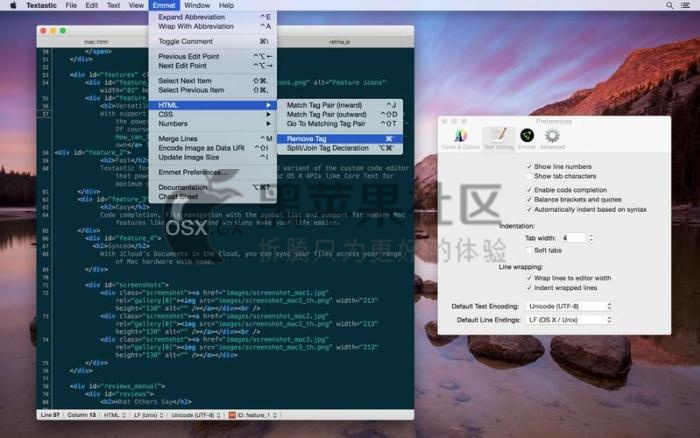This screenshot has height=438, width=700.
Task: Switch to the retina.js tab
Action: coord(340,42)
